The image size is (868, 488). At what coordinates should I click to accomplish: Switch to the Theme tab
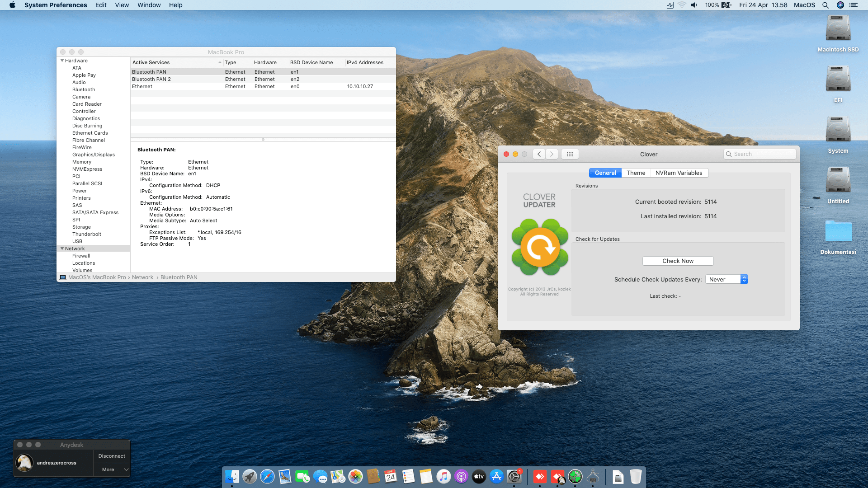[x=636, y=173]
